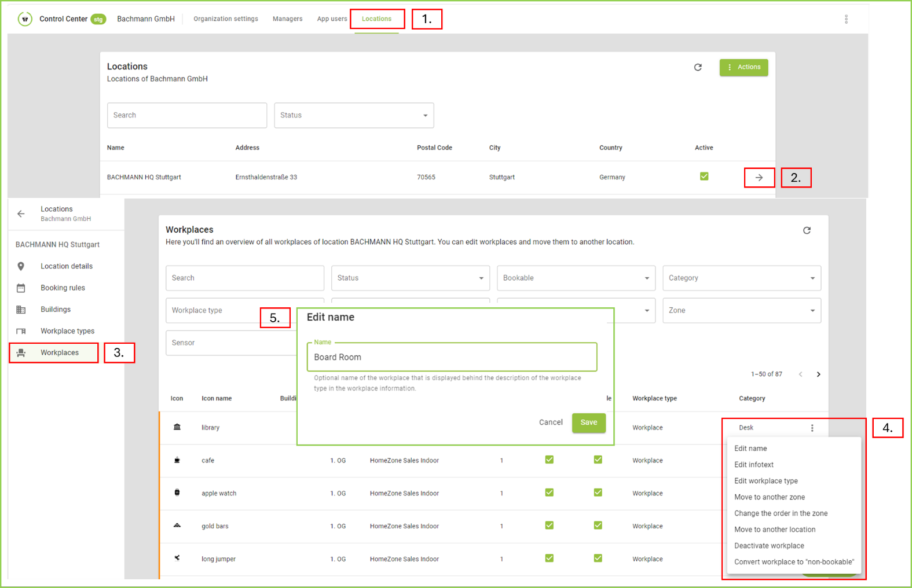Expand the Zone filter dropdown
This screenshot has height=588, width=912.
(x=741, y=311)
